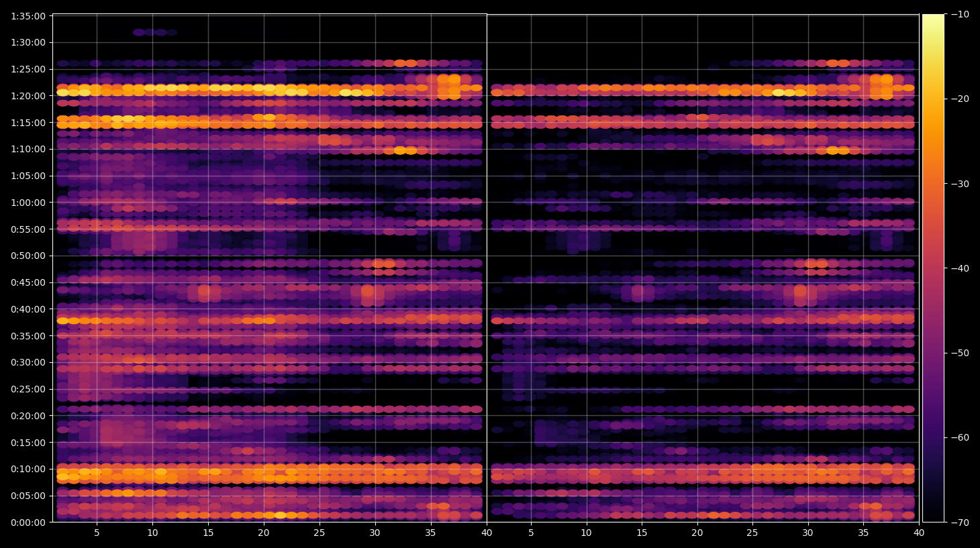
Task: Click the 1:35:00 time axis label
Action: pos(28,16)
